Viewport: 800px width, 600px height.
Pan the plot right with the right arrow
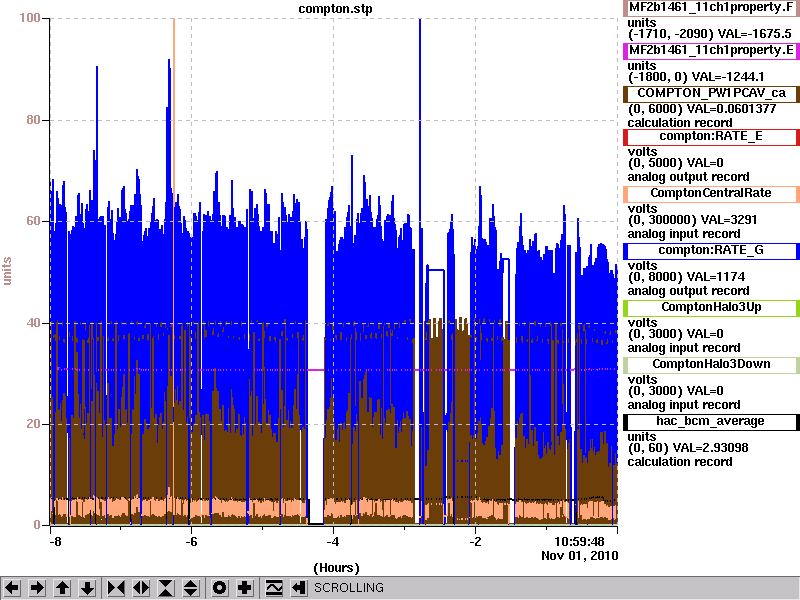click(x=37, y=588)
